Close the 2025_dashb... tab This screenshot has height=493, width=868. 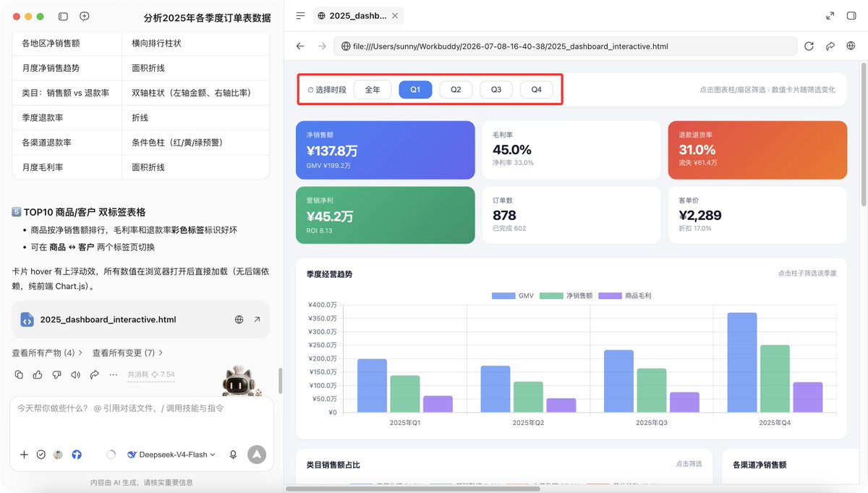[395, 15]
